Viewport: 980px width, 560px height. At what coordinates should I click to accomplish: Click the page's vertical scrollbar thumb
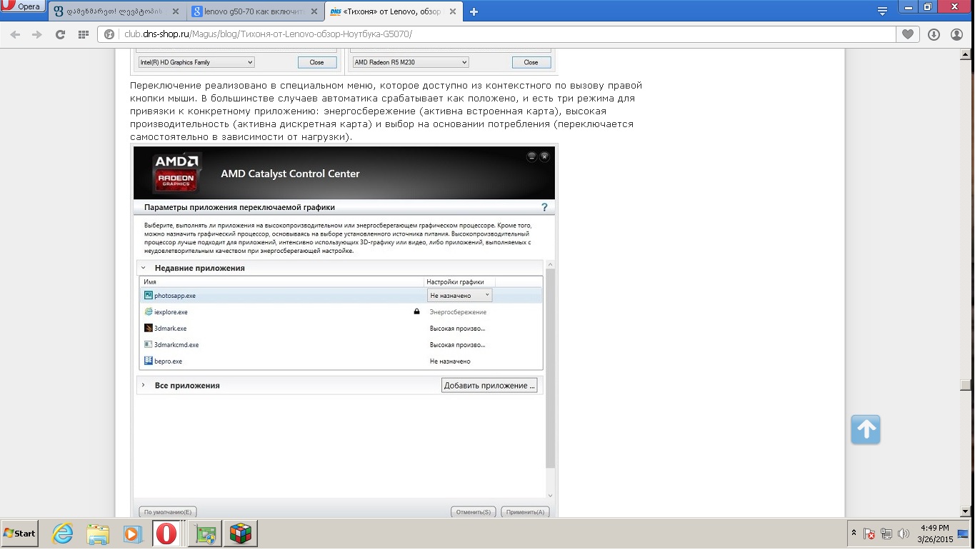click(966, 384)
